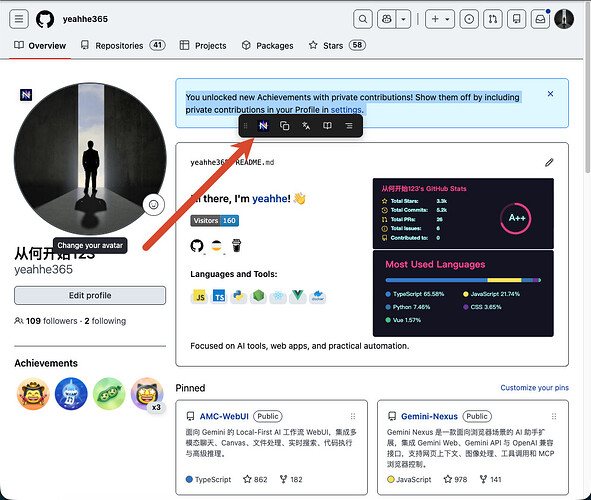591x500 pixels.
Task: Click the AMC-WebUI pin drag handle
Action: [x=353, y=416]
